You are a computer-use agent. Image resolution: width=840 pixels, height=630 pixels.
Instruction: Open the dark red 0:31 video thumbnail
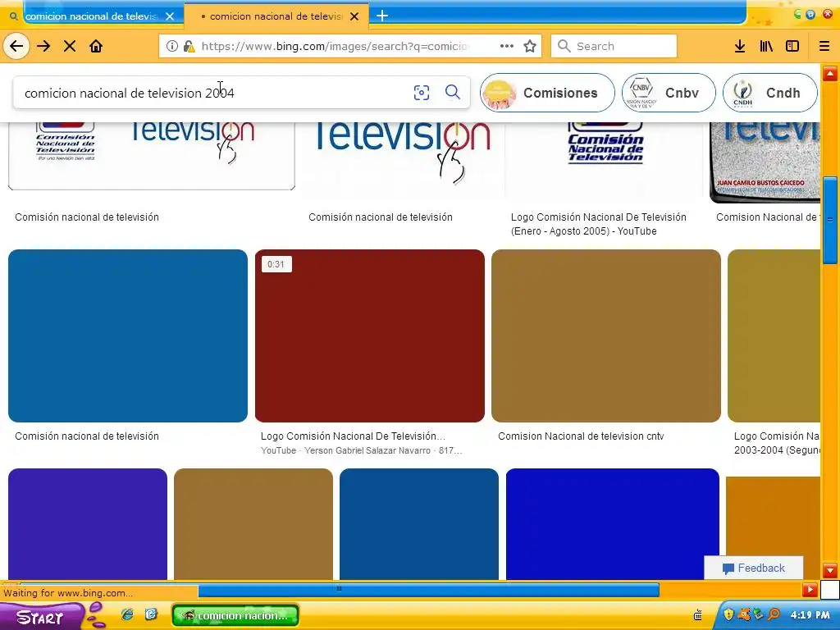(370, 336)
